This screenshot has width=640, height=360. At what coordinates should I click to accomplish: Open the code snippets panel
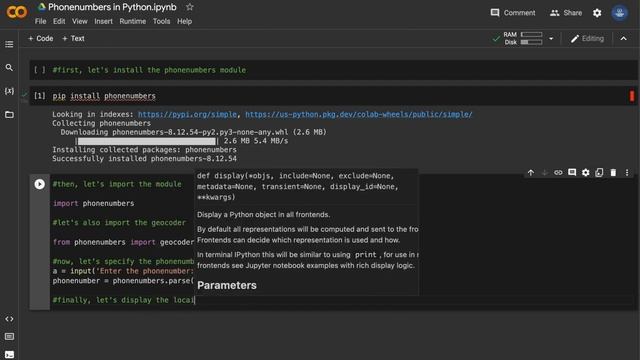(9, 319)
